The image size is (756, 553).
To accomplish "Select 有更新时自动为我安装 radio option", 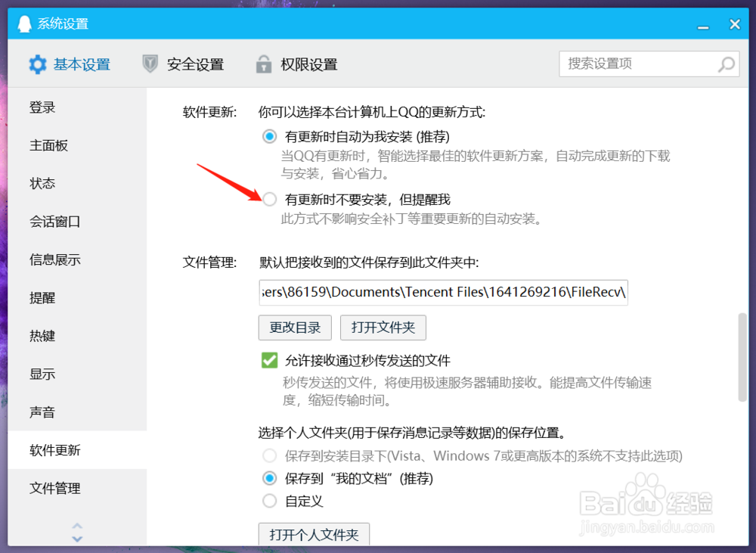I will click(x=270, y=137).
